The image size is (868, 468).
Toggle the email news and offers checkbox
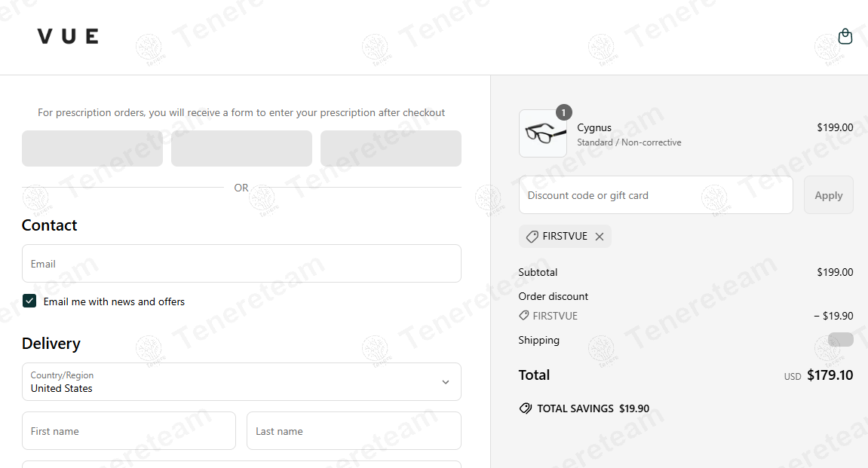[29, 301]
